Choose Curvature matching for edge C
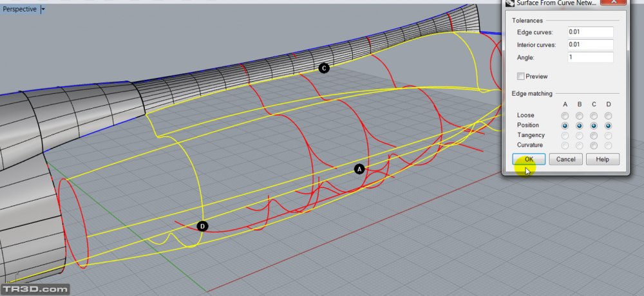Screen dimensions: 644x296 [594, 145]
